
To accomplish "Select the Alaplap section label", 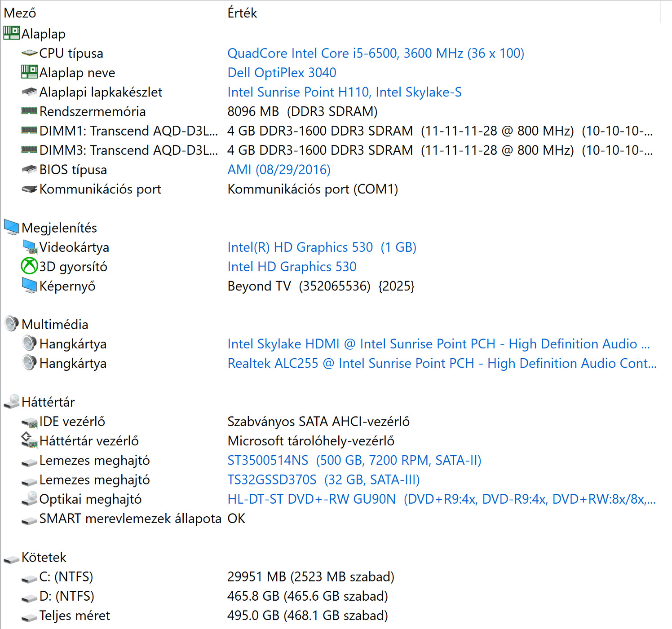I will pos(43,34).
